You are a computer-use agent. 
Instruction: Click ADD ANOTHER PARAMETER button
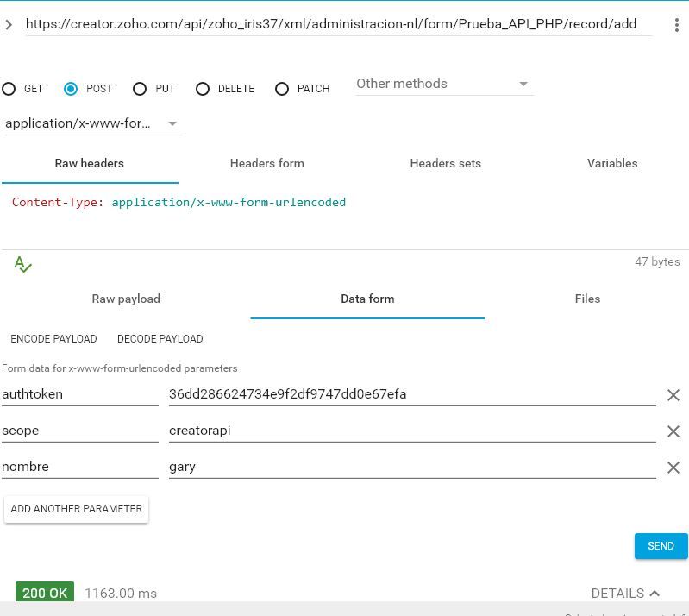point(77,509)
